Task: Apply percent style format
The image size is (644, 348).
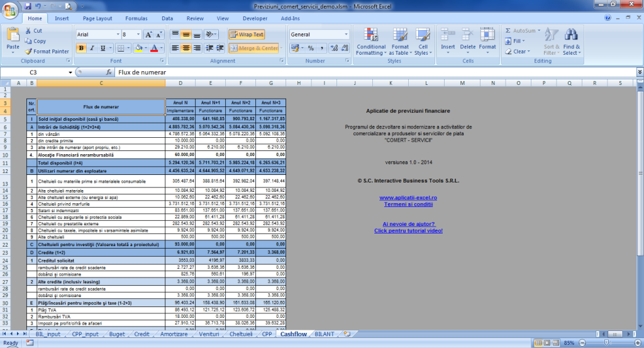Action: tap(311, 48)
